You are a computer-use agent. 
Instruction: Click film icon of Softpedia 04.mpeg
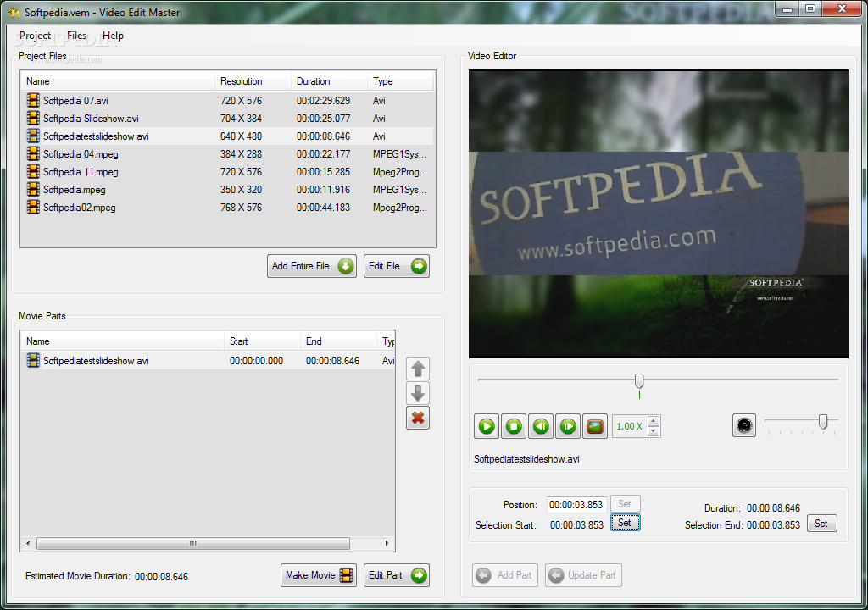point(33,153)
